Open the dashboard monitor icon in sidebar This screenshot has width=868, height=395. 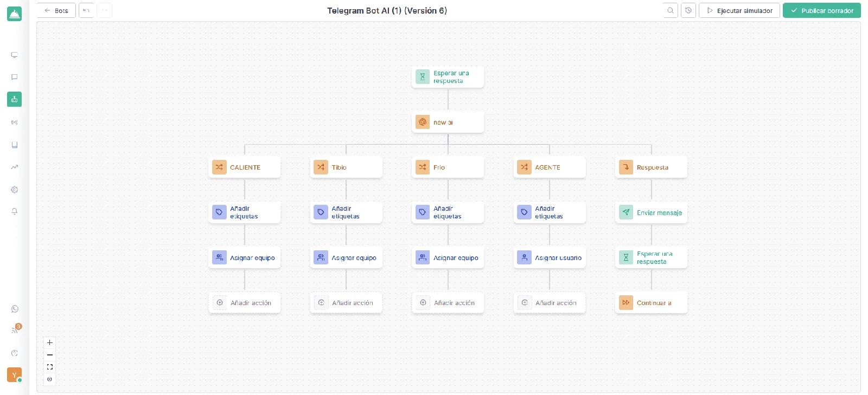click(15, 55)
